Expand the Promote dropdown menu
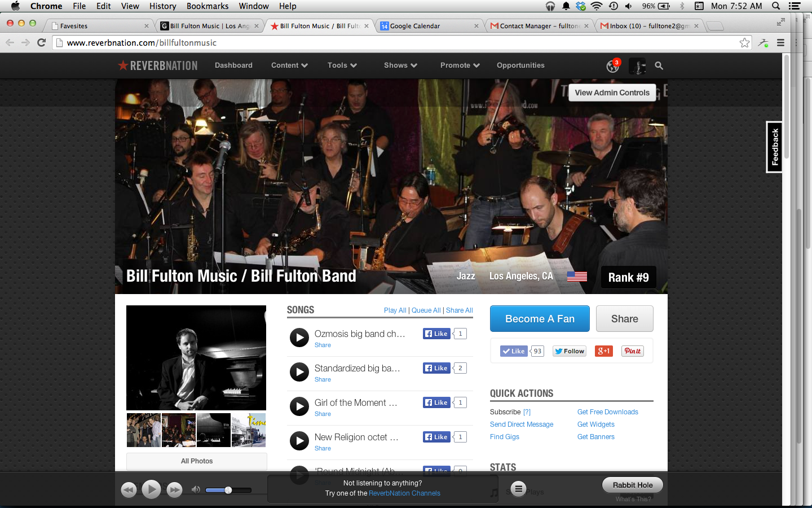The width and height of the screenshot is (812, 508). 460,65
